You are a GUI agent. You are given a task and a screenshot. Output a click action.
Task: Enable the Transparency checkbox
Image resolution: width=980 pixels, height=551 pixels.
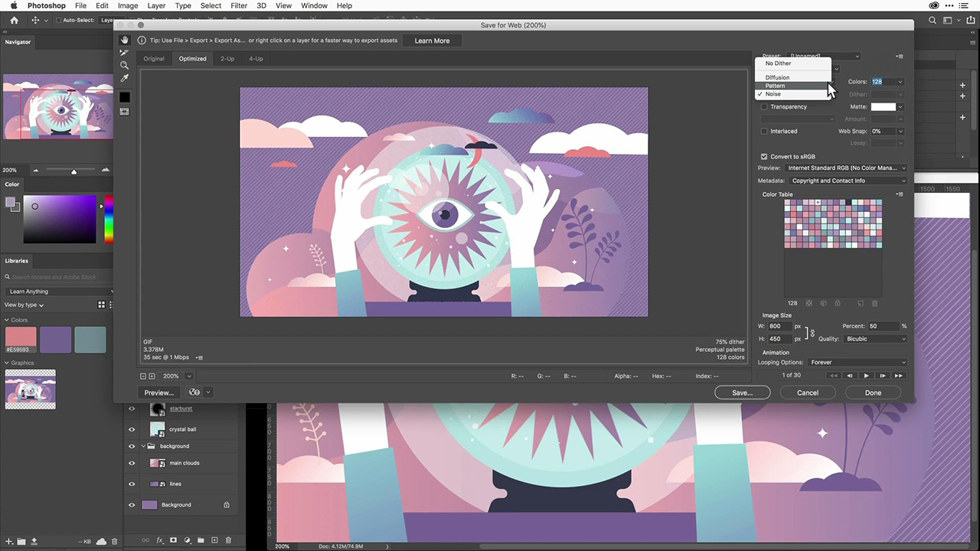click(764, 107)
